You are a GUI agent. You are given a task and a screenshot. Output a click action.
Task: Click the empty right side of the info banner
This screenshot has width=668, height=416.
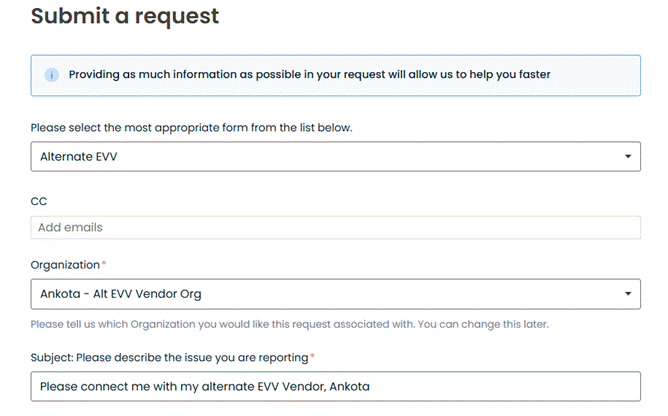click(x=600, y=75)
